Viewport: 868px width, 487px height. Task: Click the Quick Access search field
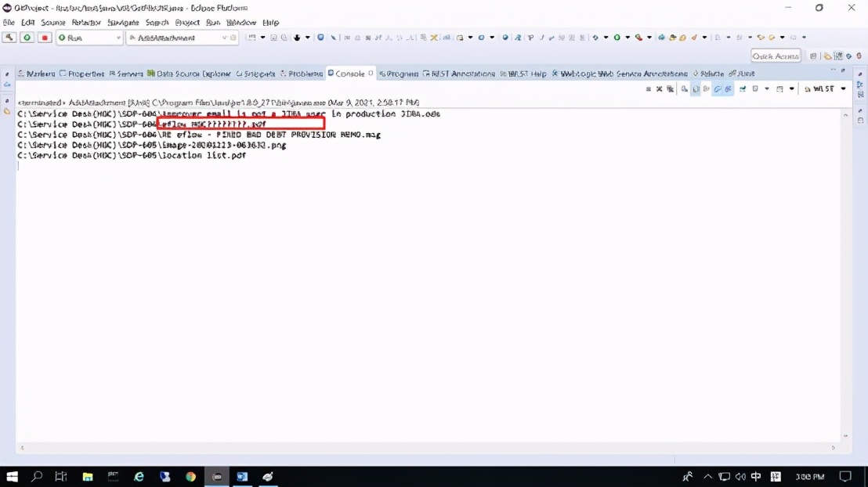pyautogui.click(x=776, y=56)
